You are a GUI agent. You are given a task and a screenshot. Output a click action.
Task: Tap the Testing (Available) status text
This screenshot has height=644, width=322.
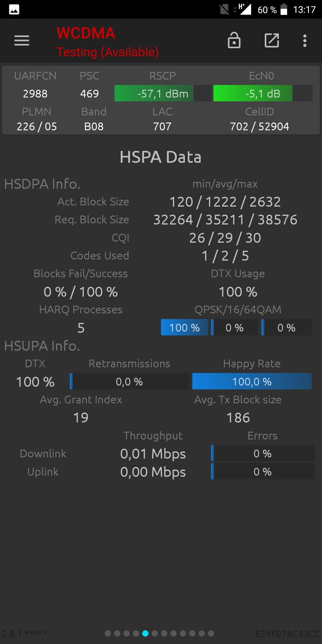point(108,52)
